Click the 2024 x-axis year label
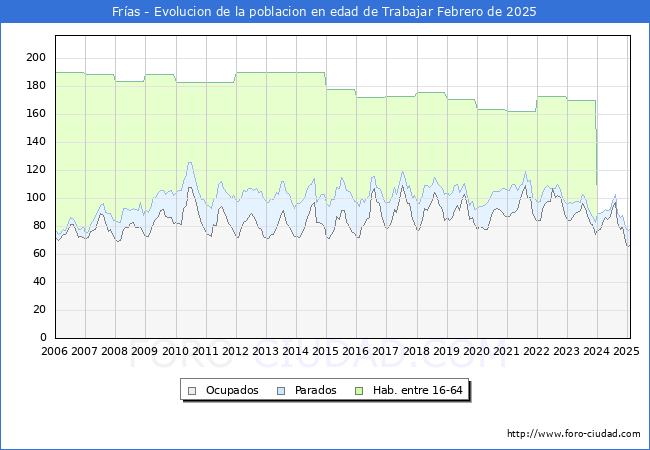Viewport: 650px width, 450px height. 597,351
